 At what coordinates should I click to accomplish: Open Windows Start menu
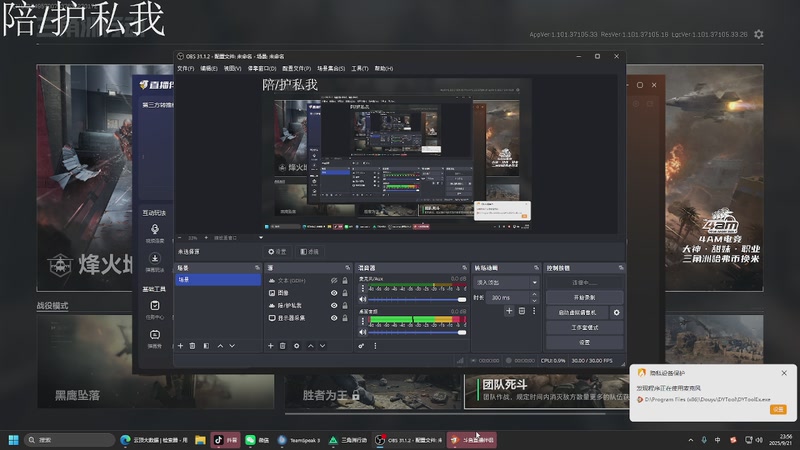[14, 440]
